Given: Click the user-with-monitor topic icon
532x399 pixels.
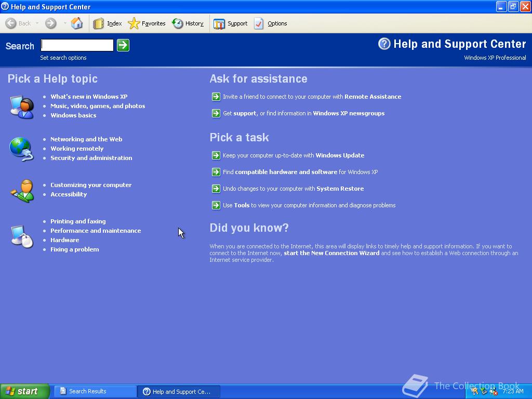Looking at the screenshot, I should point(22,107).
